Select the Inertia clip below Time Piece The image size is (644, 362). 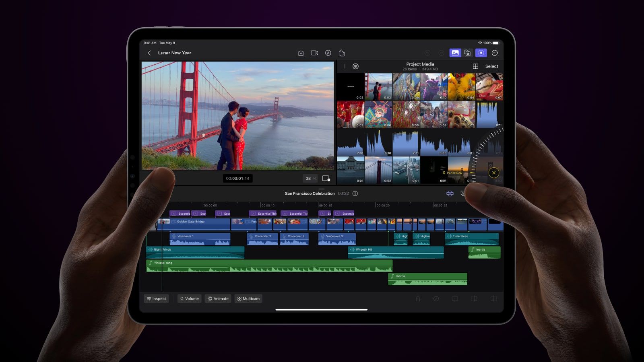point(484,253)
